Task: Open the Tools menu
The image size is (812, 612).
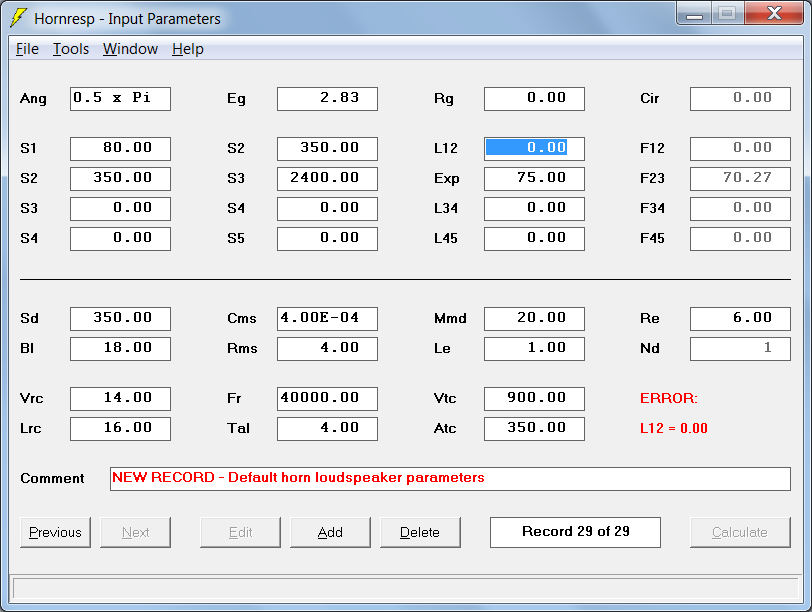Action: 71,49
